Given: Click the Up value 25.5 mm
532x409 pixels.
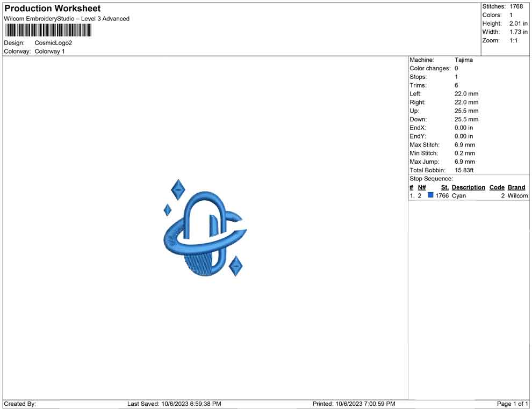Looking at the screenshot, I should pyautogui.click(x=466, y=111).
